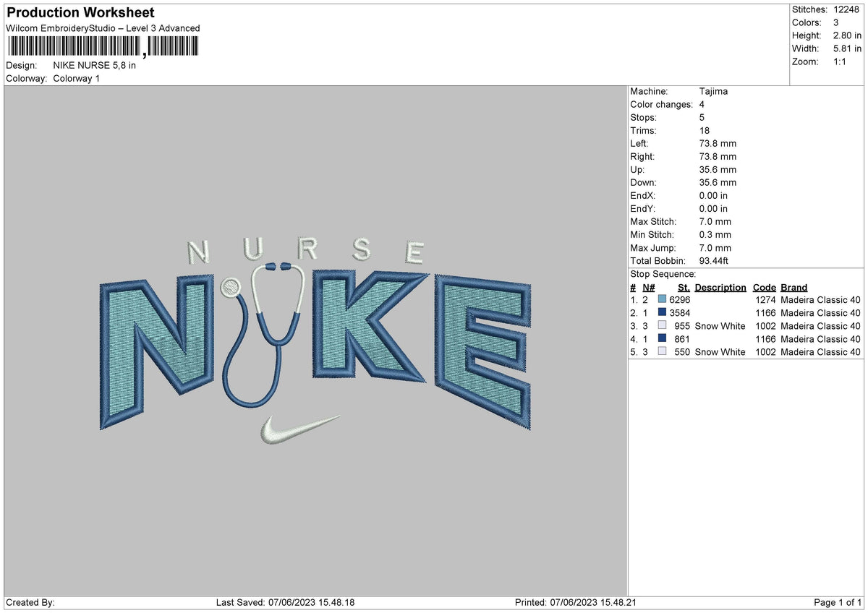The image size is (868, 613).
Task: Select the 'Description' column header
Action: point(720,287)
